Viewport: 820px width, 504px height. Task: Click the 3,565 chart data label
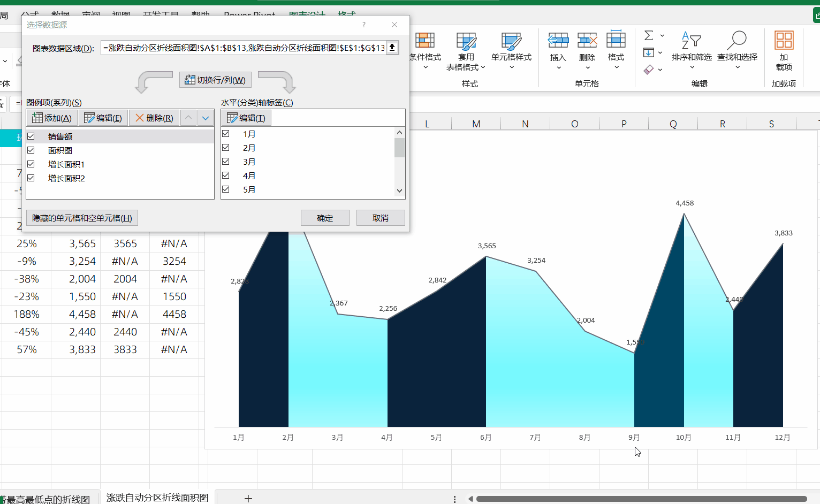[x=487, y=246]
